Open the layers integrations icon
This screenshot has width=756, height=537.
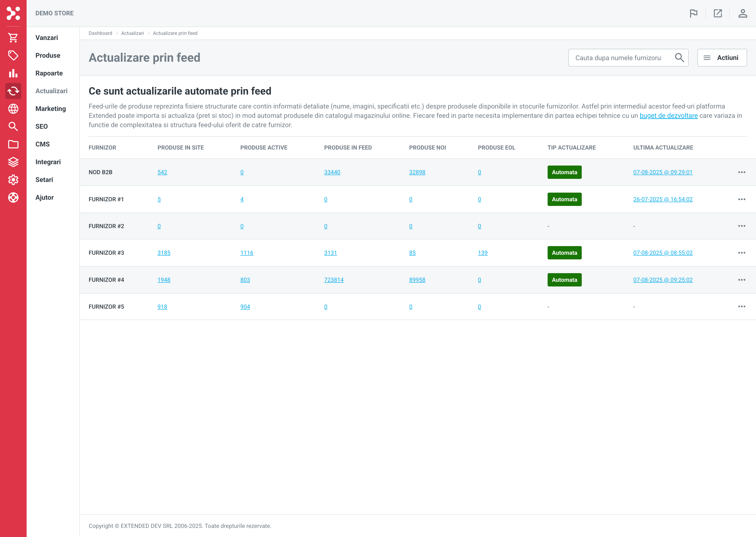[13, 162]
